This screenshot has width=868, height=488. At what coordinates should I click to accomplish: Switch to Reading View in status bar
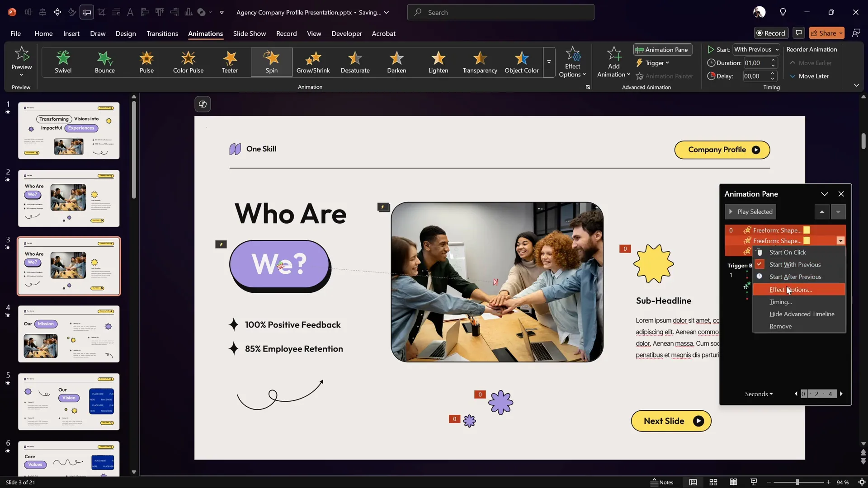(733, 482)
